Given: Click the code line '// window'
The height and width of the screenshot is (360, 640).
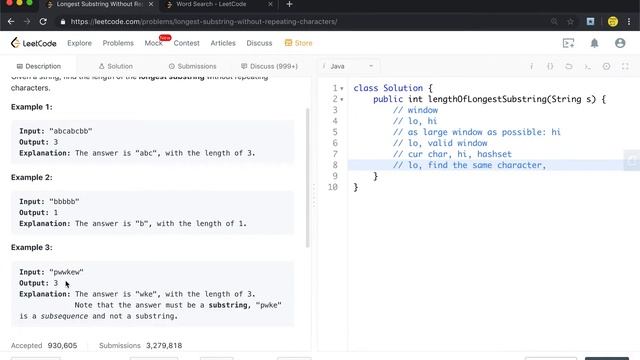Looking at the screenshot, I should point(416,110).
